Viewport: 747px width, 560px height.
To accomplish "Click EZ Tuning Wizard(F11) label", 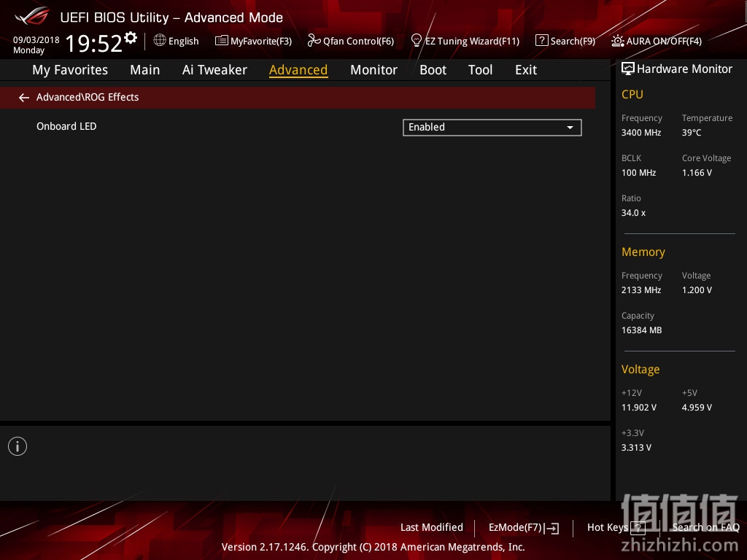I will coord(472,42).
